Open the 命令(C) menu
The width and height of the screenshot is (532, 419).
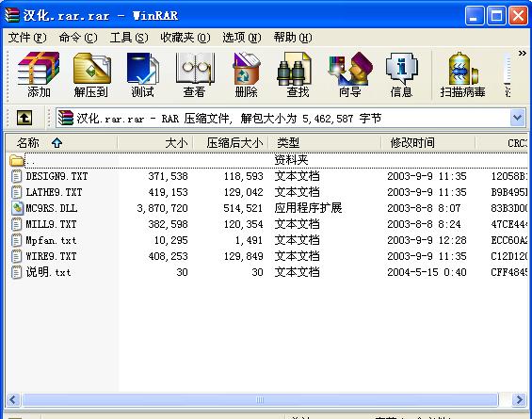click(x=78, y=38)
